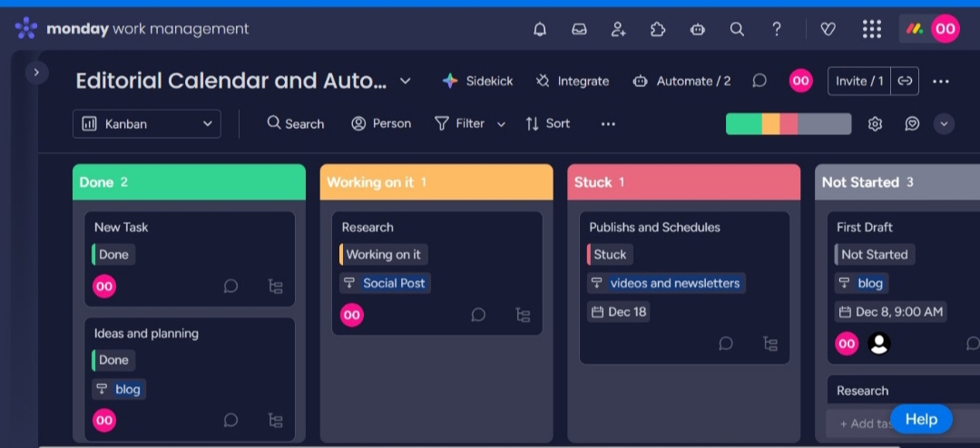Open subitems icon on Working on it Research card
980x448 pixels.
(x=523, y=315)
